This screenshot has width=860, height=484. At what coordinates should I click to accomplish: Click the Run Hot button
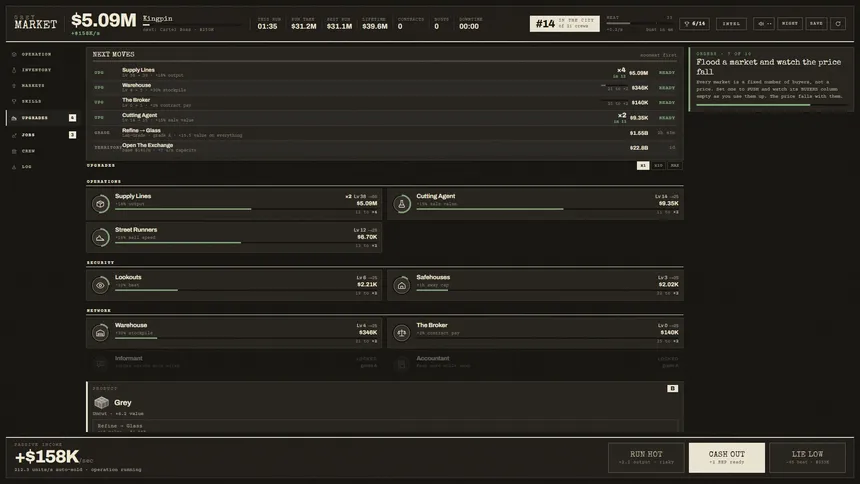646,458
